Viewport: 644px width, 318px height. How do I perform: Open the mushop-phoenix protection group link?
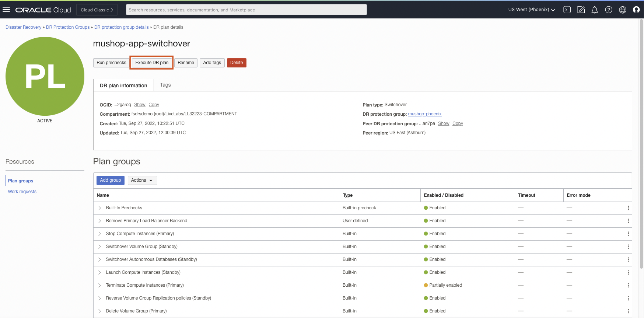tap(424, 114)
